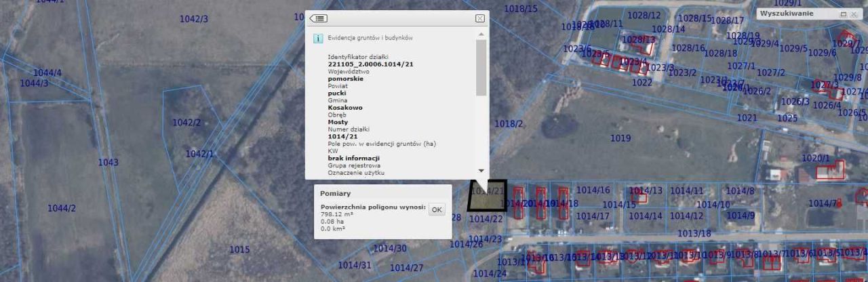
Task: Select parcel 1027/2 on the map
Action: point(771,73)
